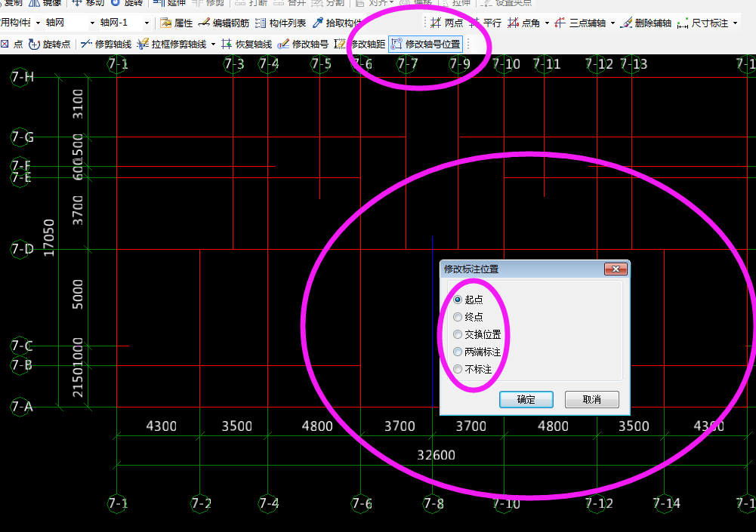Click the 修改标注位置 dialog title bar

click(x=522, y=269)
